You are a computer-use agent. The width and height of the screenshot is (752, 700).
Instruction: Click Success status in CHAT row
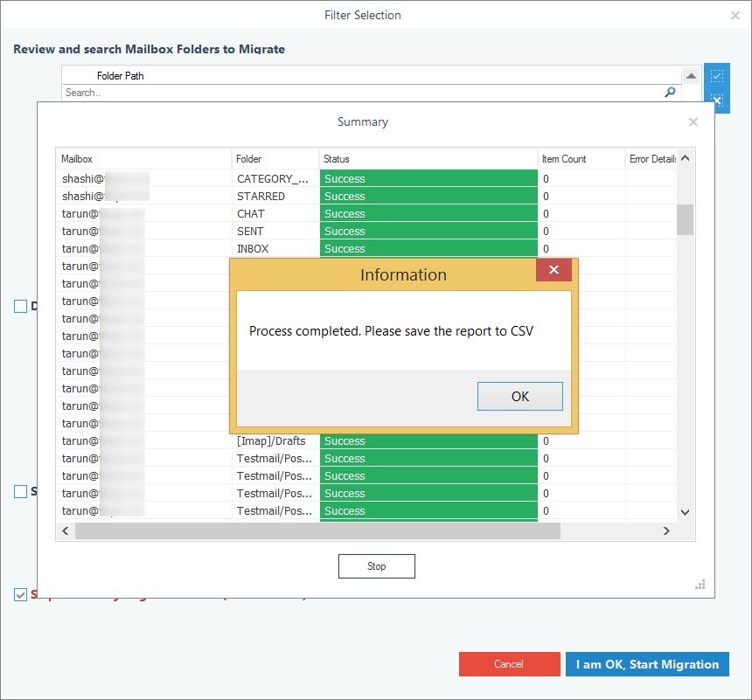428,214
